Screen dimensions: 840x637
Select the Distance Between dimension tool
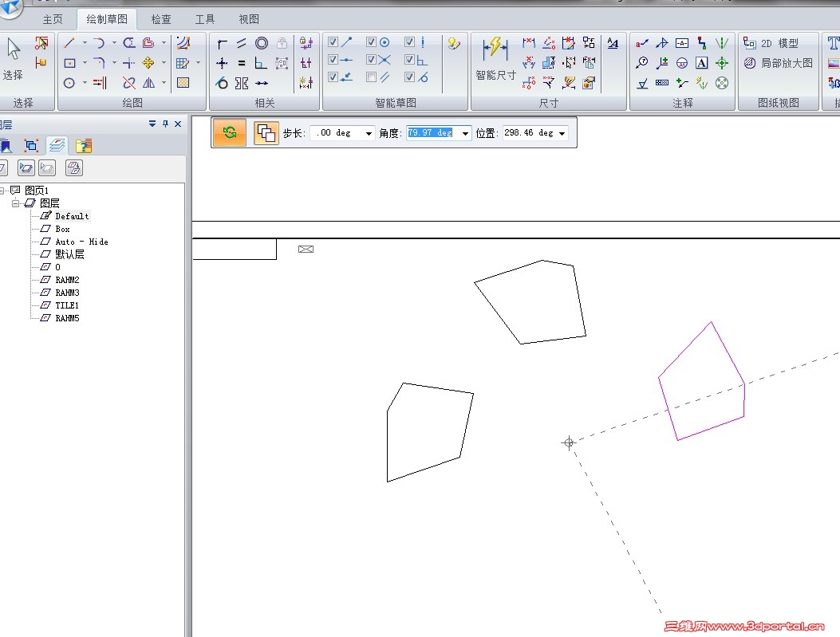529,43
